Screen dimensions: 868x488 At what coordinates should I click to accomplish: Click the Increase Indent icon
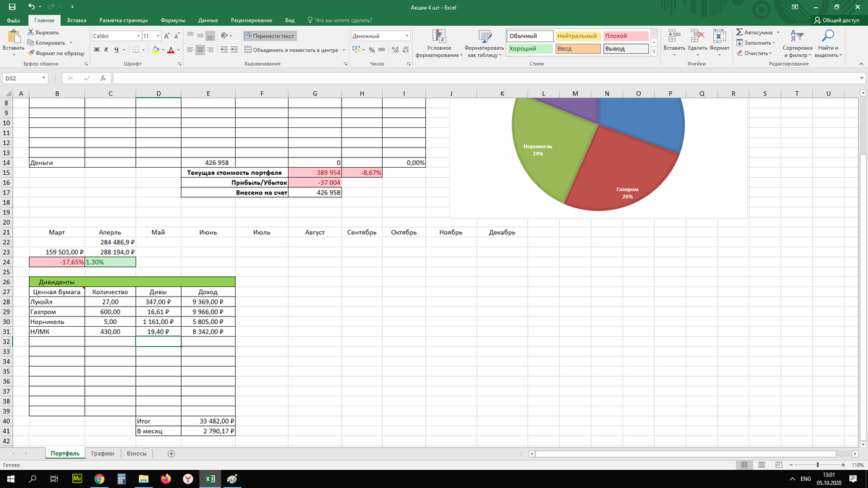(x=236, y=50)
